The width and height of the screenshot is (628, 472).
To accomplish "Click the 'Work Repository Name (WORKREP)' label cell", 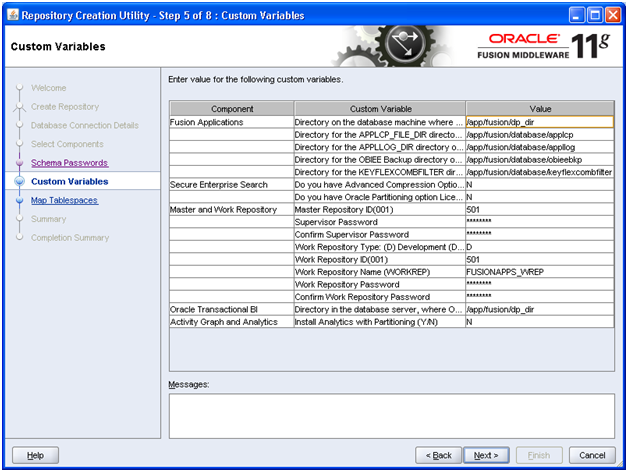I will pyautogui.click(x=380, y=272).
